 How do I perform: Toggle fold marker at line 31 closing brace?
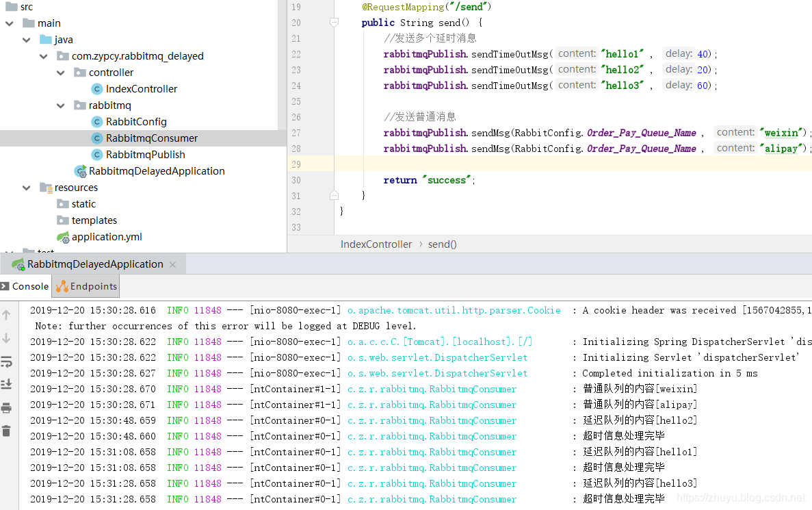point(334,196)
